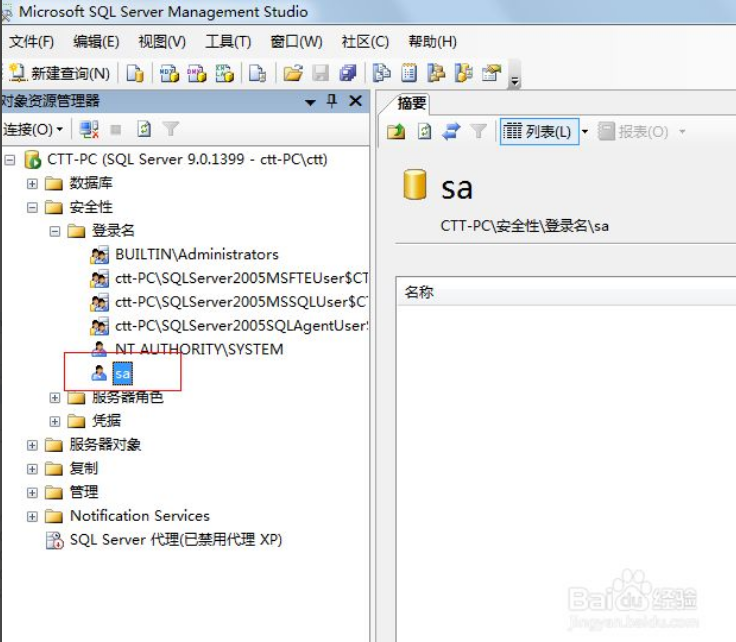The image size is (736, 642).
Task: Click the Disconnect icon in Object Explorer
Action: [x=89, y=129]
